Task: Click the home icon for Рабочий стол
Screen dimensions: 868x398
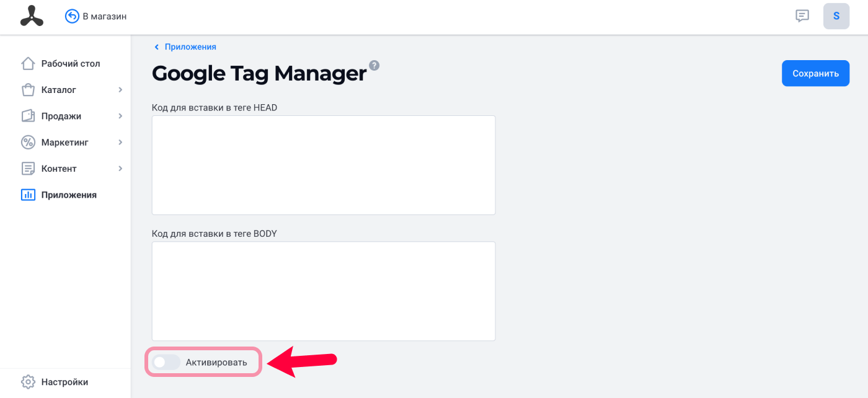Action: tap(28, 63)
